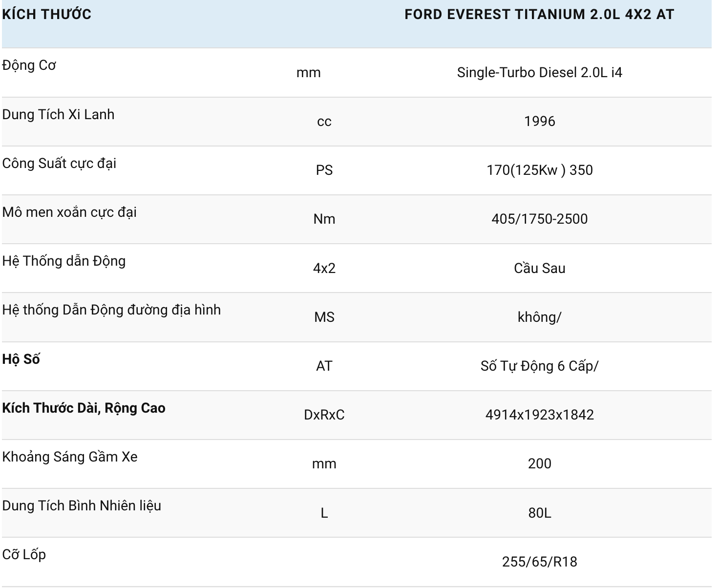Click the Ford Everest Titanium 2.0L 4X2 AT header
The height and width of the screenshot is (588, 719).
(x=539, y=14)
